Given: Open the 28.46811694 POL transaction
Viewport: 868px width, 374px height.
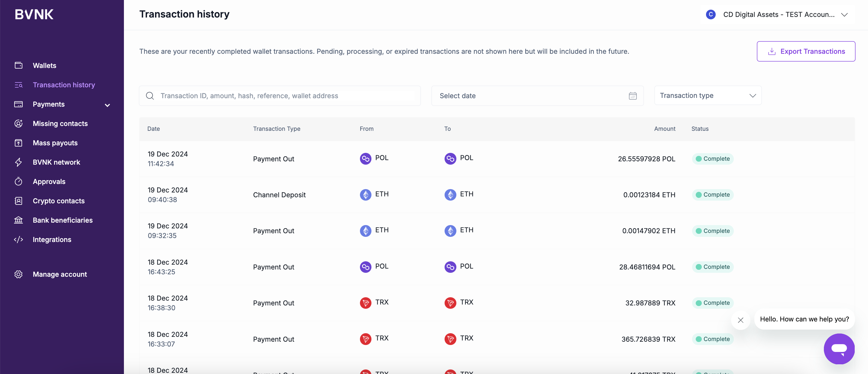Looking at the screenshot, I should pos(647,267).
